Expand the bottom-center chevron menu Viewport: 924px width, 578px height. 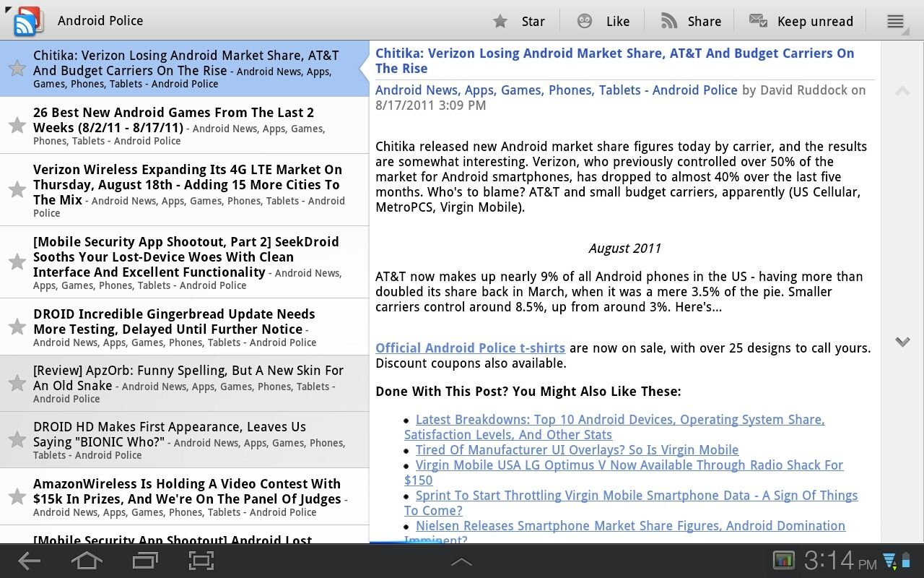[x=461, y=560]
